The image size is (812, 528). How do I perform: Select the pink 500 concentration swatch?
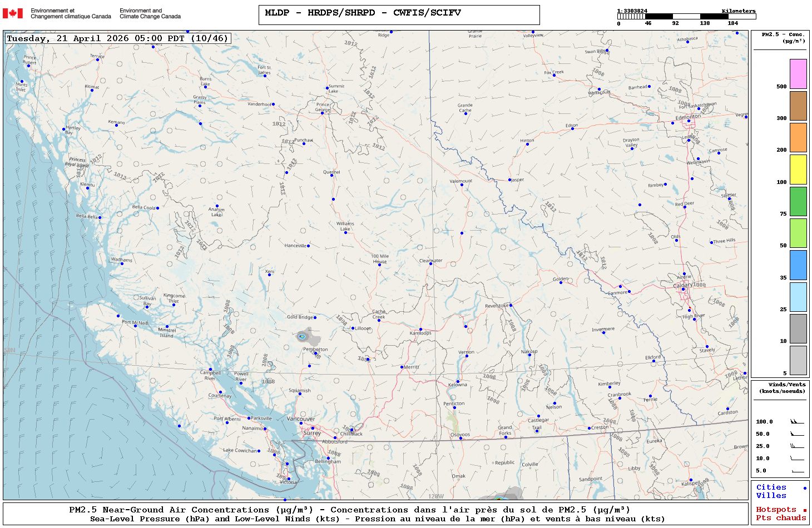coord(798,74)
